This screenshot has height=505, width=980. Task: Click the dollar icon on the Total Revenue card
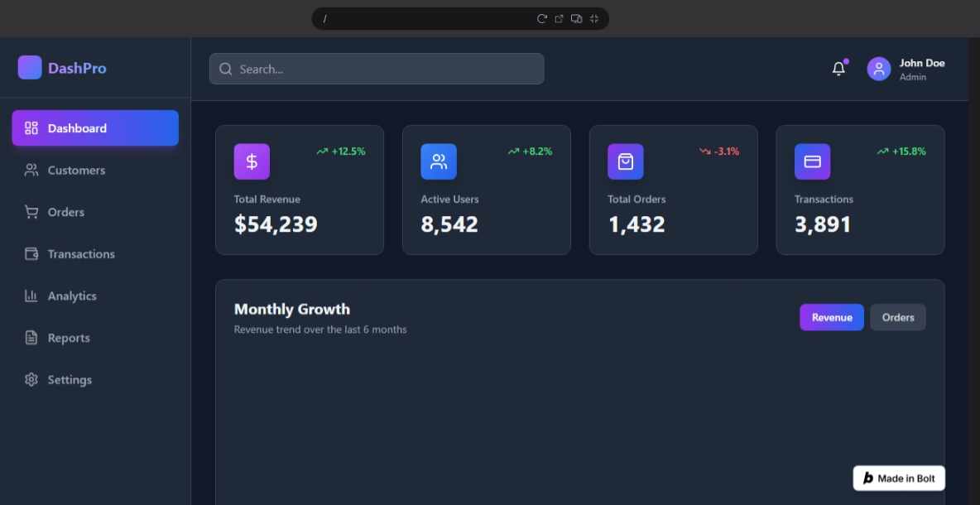[x=252, y=161]
